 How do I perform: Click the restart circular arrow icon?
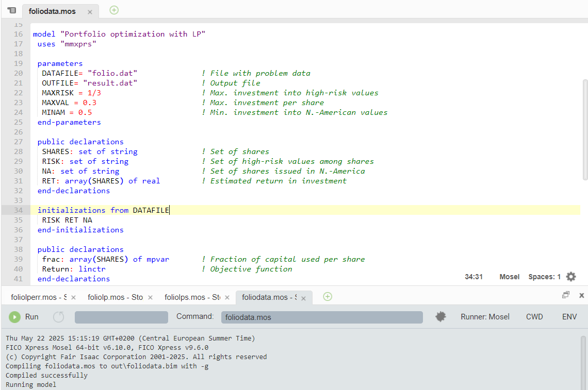(x=59, y=317)
